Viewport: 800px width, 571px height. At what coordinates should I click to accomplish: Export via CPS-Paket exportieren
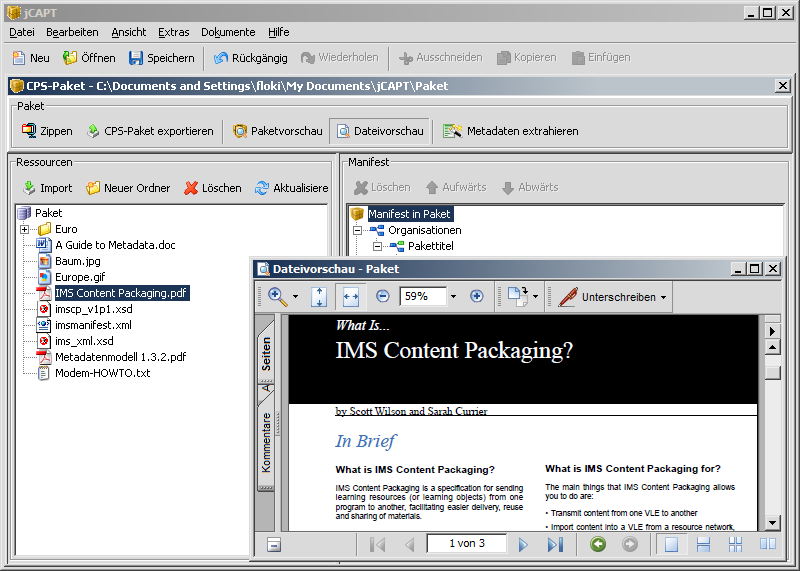point(150,131)
